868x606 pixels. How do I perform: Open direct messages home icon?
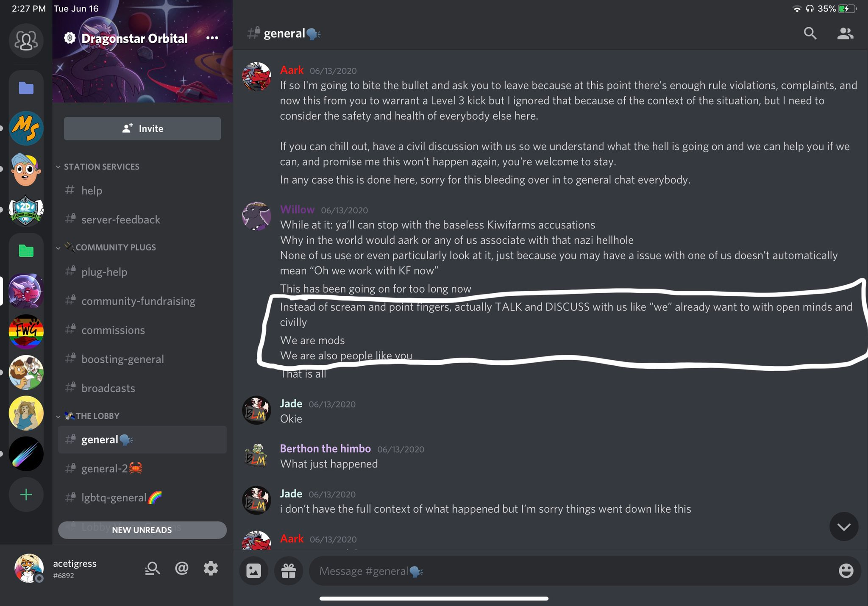point(26,41)
